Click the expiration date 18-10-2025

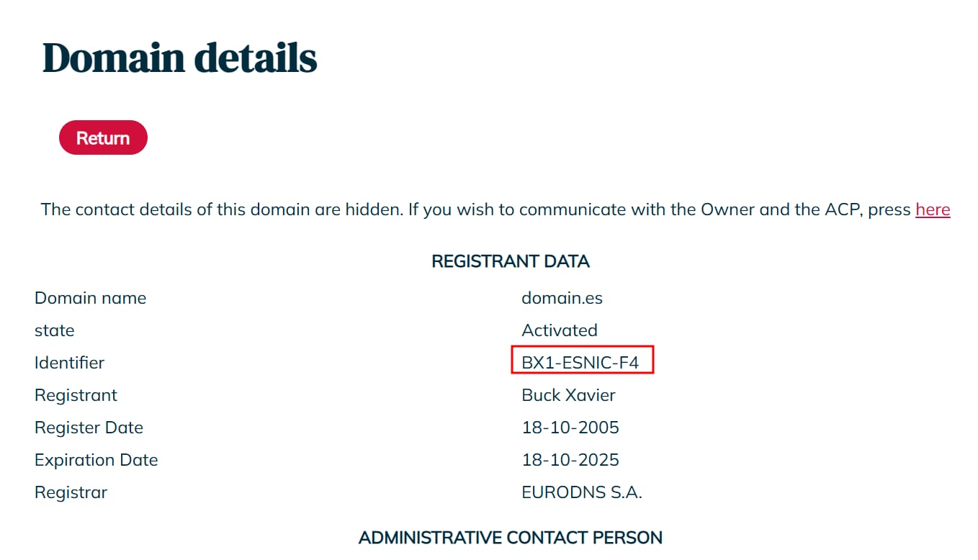570,460
